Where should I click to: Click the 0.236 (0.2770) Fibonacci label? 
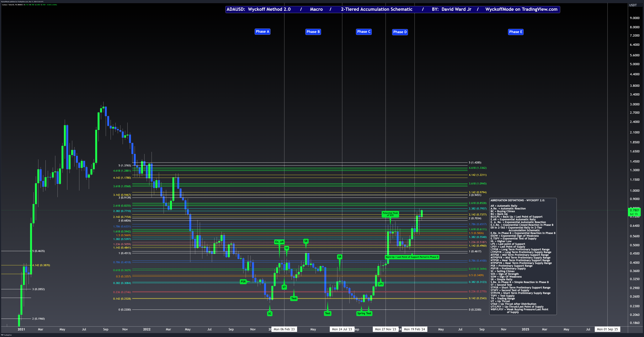[x=478, y=291]
